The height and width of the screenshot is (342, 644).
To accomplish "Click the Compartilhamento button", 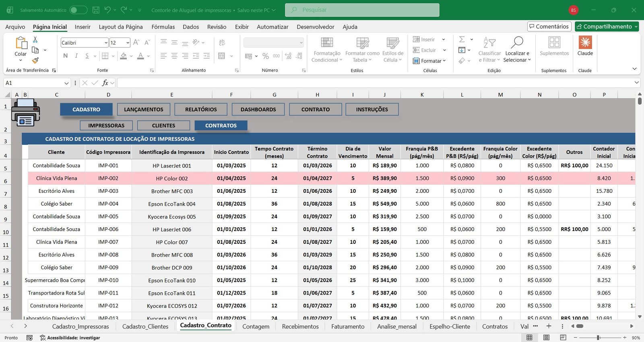I will pos(607,27).
